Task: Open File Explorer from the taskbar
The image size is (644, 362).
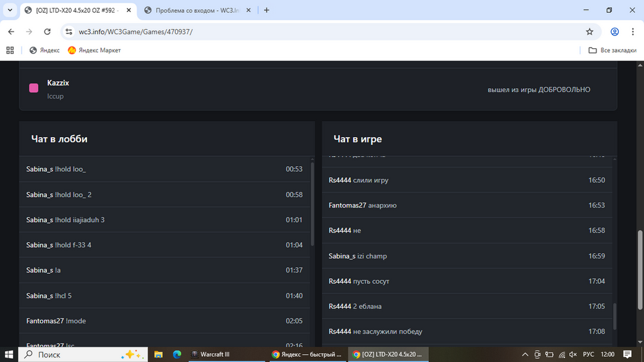Action: pyautogui.click(x=158, y=354)
